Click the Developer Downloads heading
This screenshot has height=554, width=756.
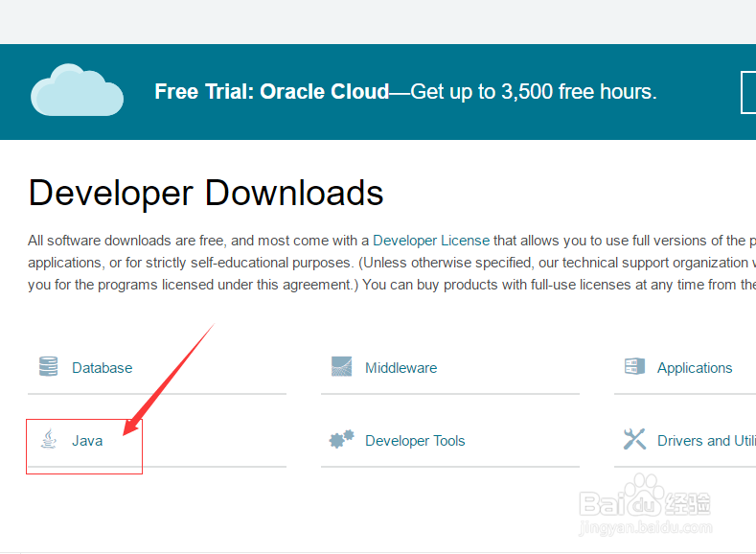tap(206, 194)
